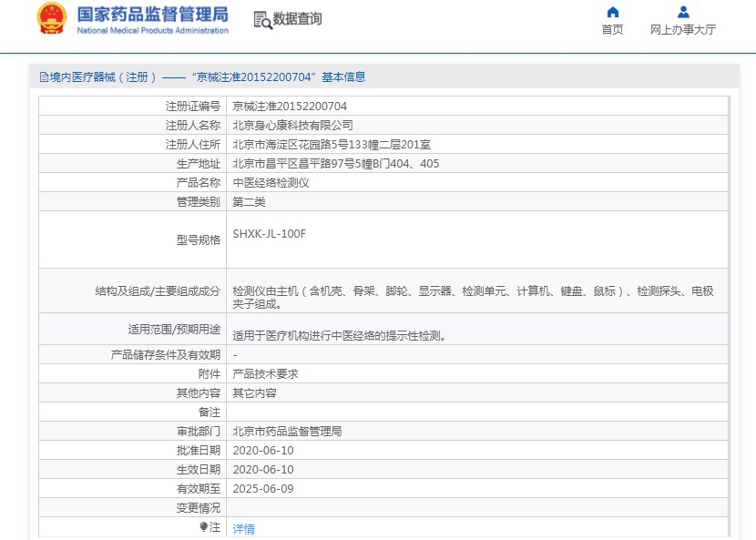The width and height of the screenshot is (756, 540).
Task: Open the 详情 link
Action: point(243,529)
